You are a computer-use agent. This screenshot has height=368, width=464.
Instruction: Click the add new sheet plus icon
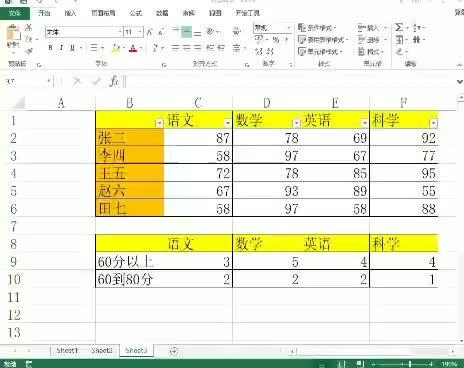coord(174,351)
